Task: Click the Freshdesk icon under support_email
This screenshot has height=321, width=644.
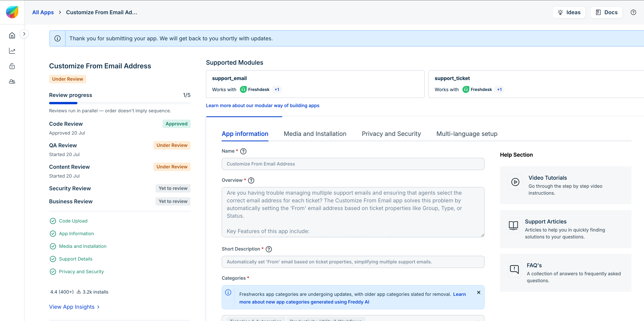Action: 243,89
